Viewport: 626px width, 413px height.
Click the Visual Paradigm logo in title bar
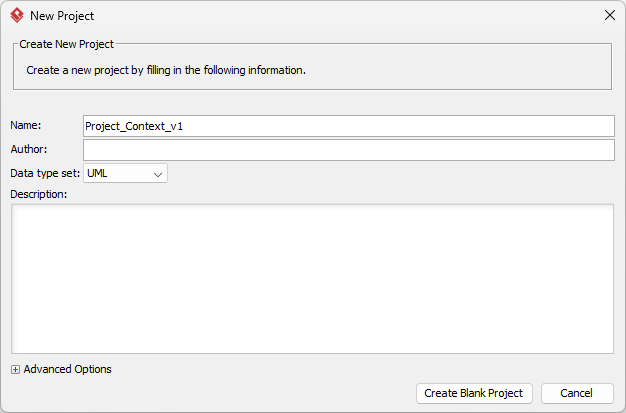point(16,16)
